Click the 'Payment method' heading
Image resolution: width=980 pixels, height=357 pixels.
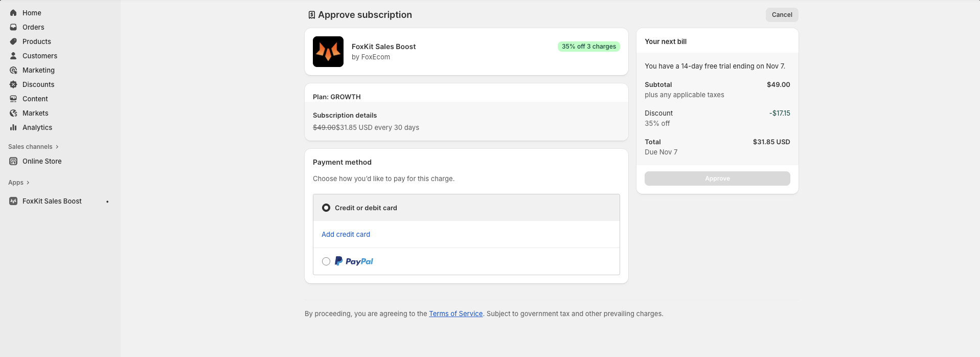(x=342, y=162)
